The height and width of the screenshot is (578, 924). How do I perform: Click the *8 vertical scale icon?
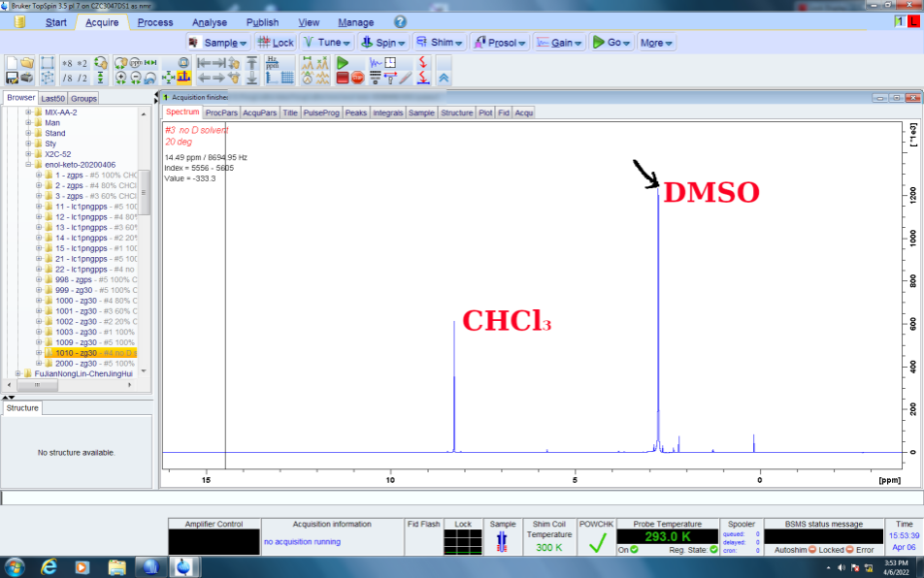click(67, 63)
